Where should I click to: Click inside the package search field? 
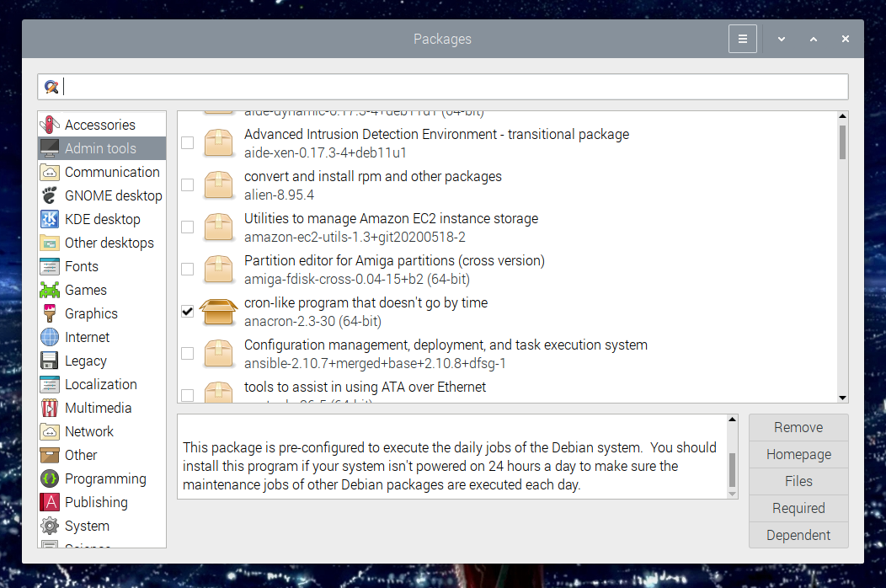[x=337, y=86]
